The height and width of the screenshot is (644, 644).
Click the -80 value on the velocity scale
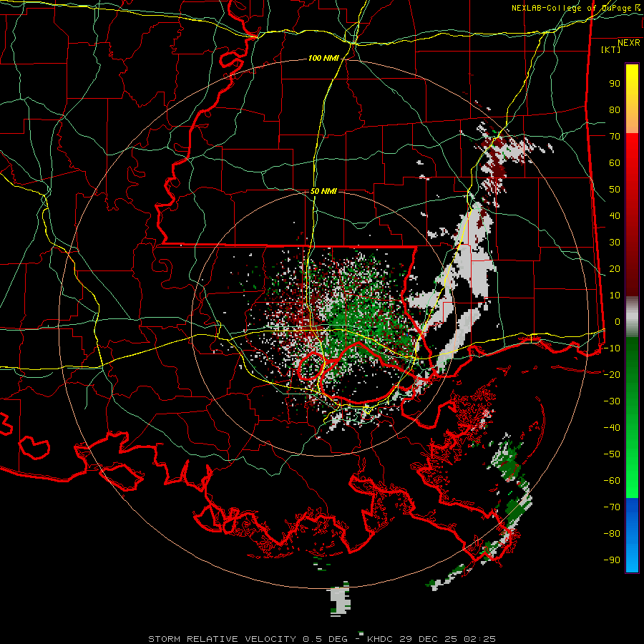pos(612,534)
